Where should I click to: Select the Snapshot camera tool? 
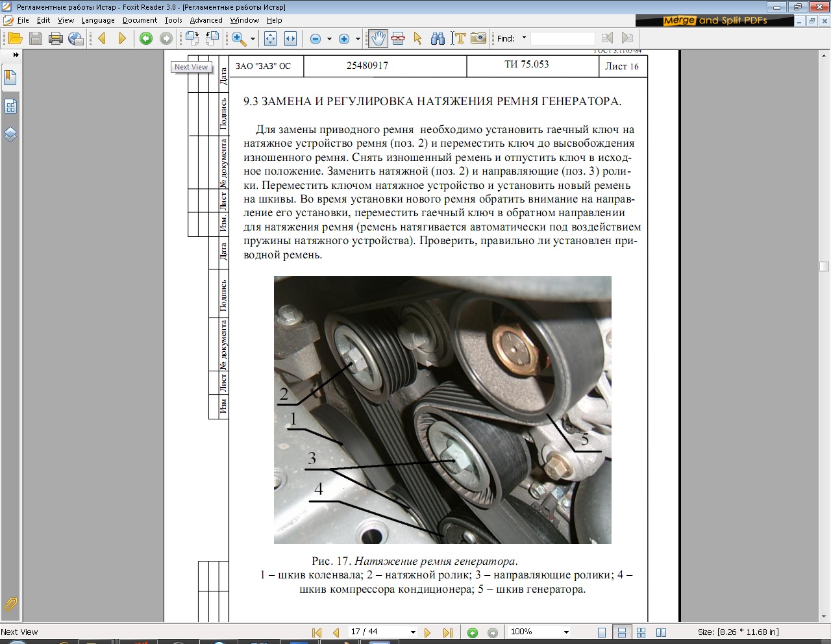coord(478,38)
